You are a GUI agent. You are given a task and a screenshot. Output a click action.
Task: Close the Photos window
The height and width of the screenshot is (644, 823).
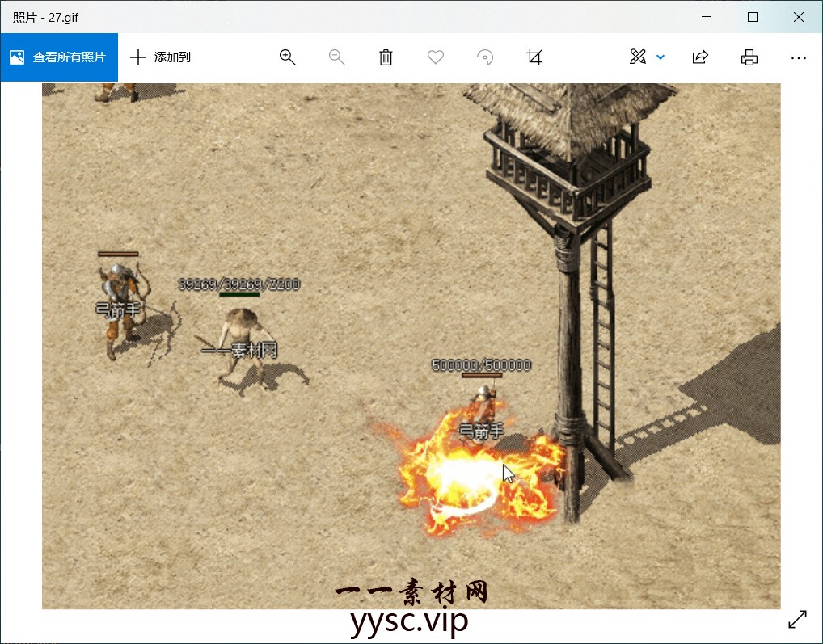pyautogui.click(x=798, y=17)
